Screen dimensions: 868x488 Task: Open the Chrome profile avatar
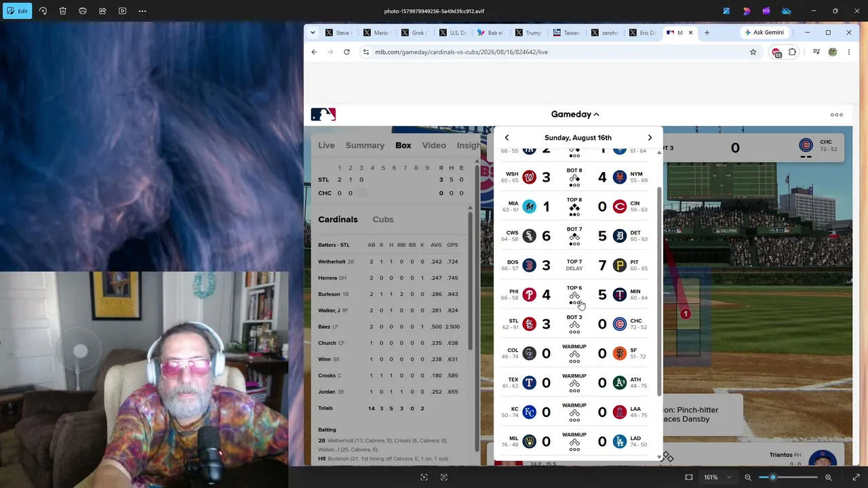833,52
